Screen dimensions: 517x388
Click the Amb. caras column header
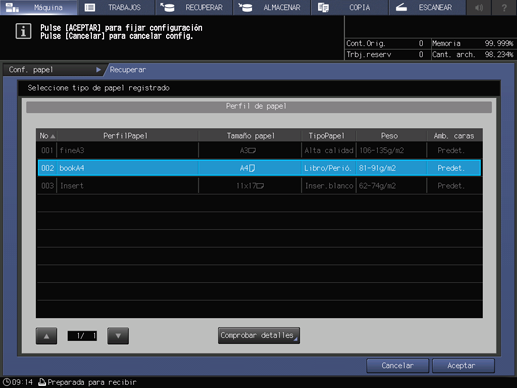(454, 136)
